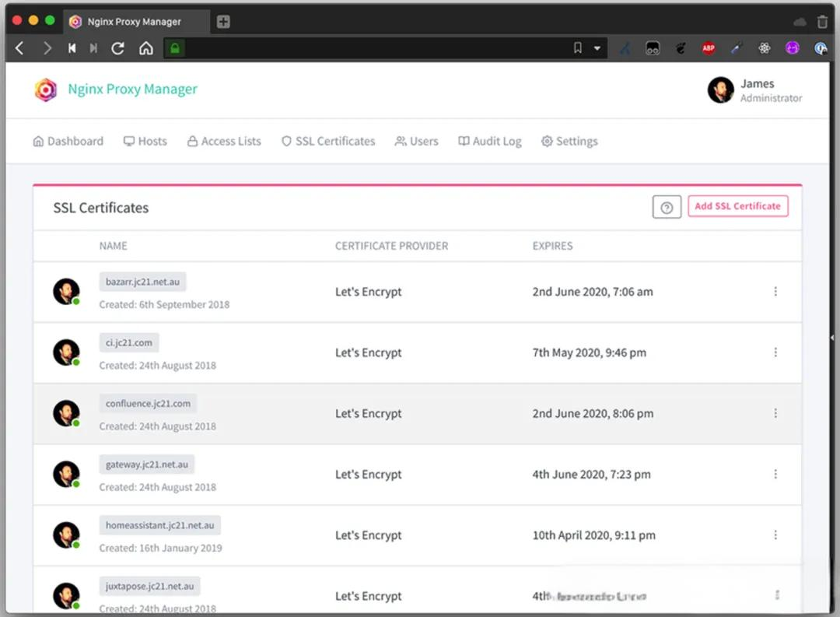Click the browser address bar field
This screenshot has height=617, width=840.
tap(373, 48)
